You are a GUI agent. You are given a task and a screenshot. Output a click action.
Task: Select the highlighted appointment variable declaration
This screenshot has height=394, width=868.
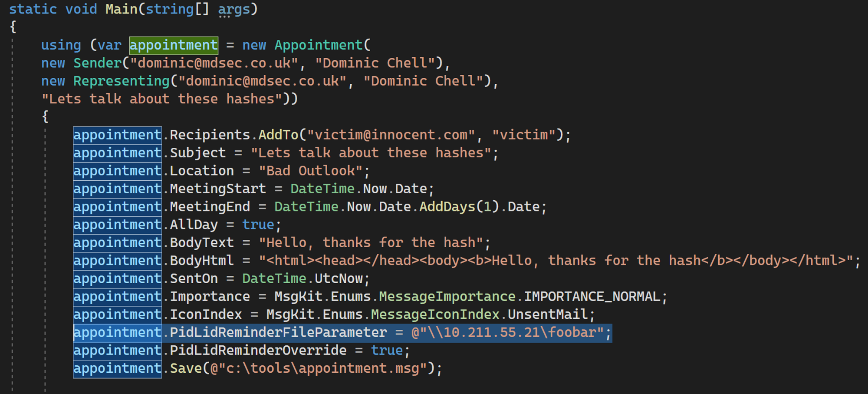click(174, 45)
